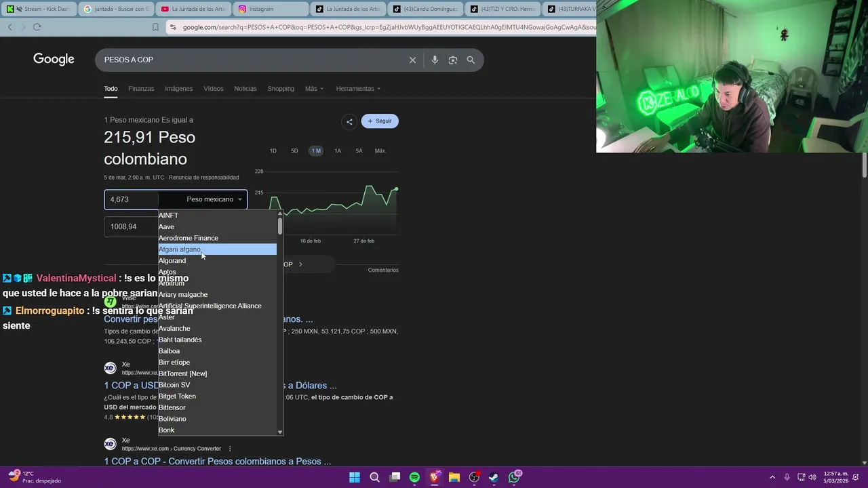Click the share icon beside Seguir
The width and height of the screenshot is (868, 488).
[x=349, y=121]
